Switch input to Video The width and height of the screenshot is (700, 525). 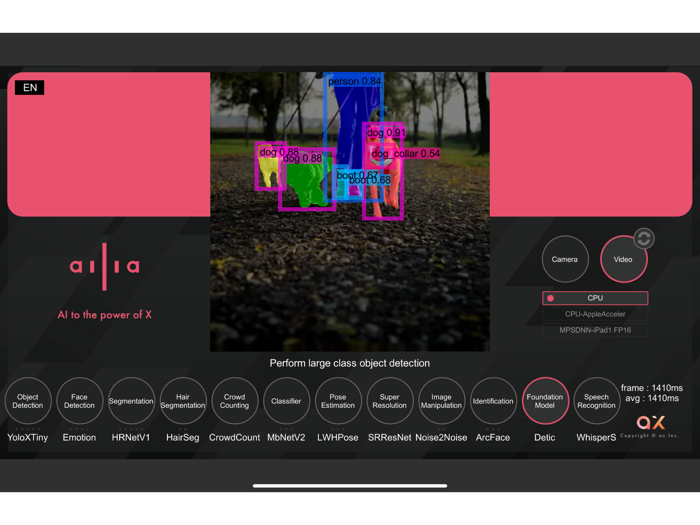(x=624, y=259)
